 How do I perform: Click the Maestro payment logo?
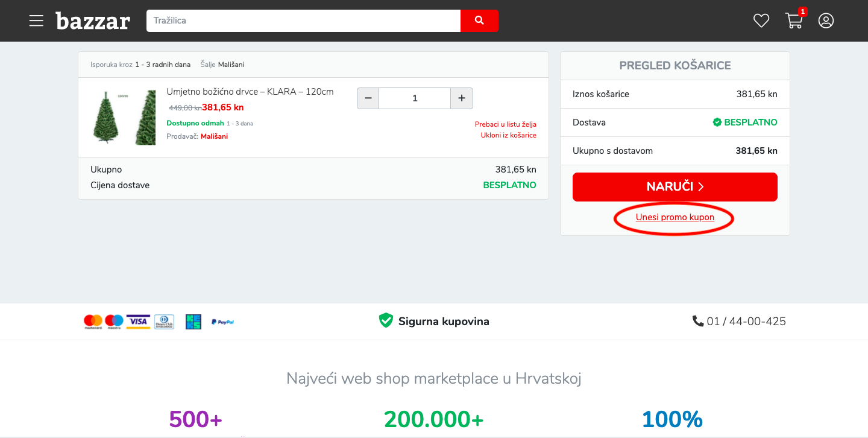[x=114, y=322]
